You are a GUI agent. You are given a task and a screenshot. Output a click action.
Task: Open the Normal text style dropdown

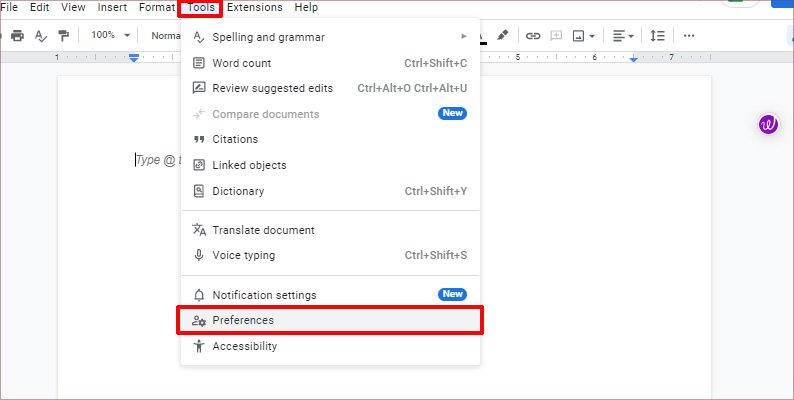166,35
